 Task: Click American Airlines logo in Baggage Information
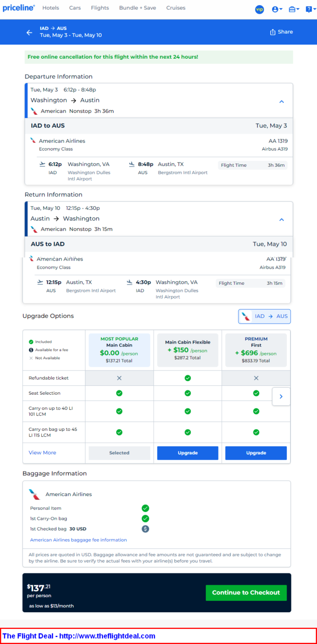pyautogui.click(x=35, y=494)
